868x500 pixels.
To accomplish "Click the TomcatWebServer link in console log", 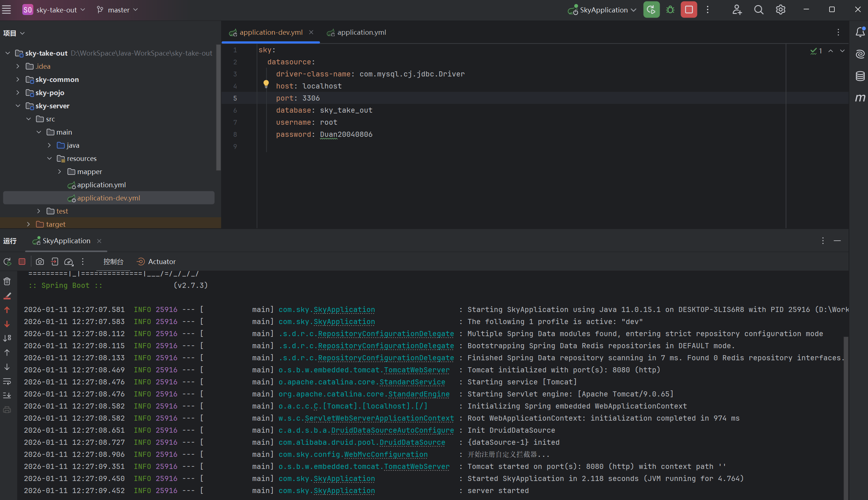I will click(417, 370).
